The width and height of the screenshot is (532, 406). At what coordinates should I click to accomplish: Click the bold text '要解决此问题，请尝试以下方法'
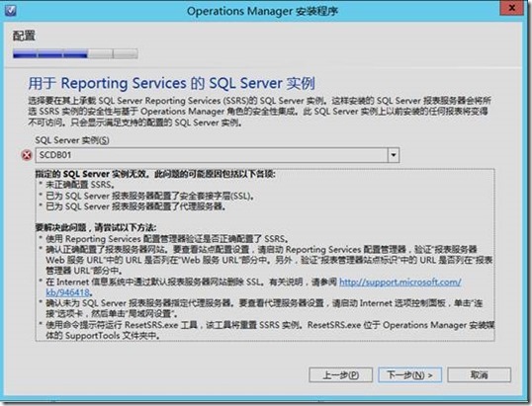point(96,228)
